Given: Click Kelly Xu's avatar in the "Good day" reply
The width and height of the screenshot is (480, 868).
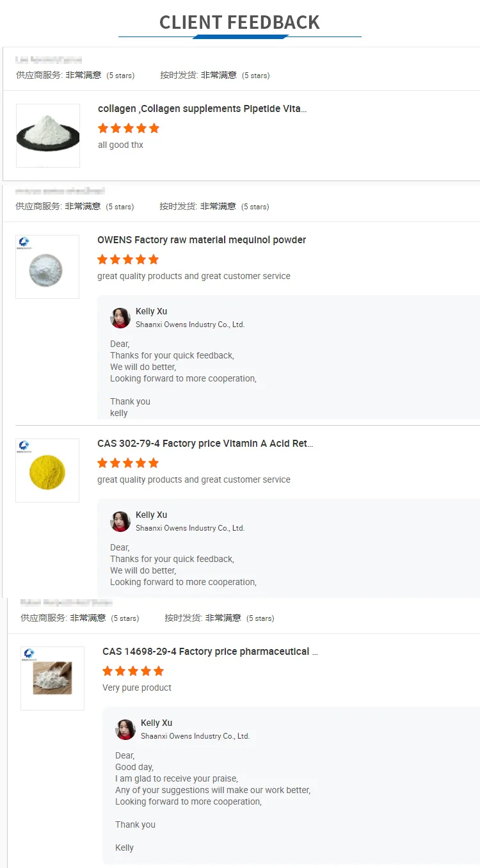Looking at the screenshot, I should tap(125, 730).
